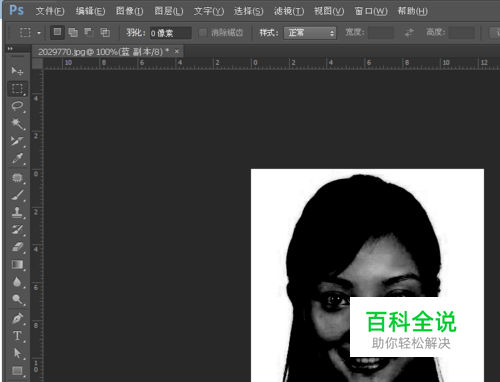This screenshot has height=382, width=500.
Task: Select the Crop tool
Action: click(x=17, y=141)
